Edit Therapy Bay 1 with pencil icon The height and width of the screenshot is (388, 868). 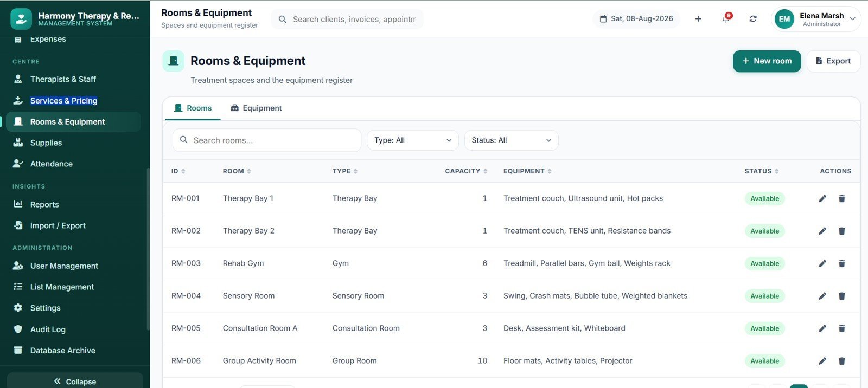coord(822,199)
